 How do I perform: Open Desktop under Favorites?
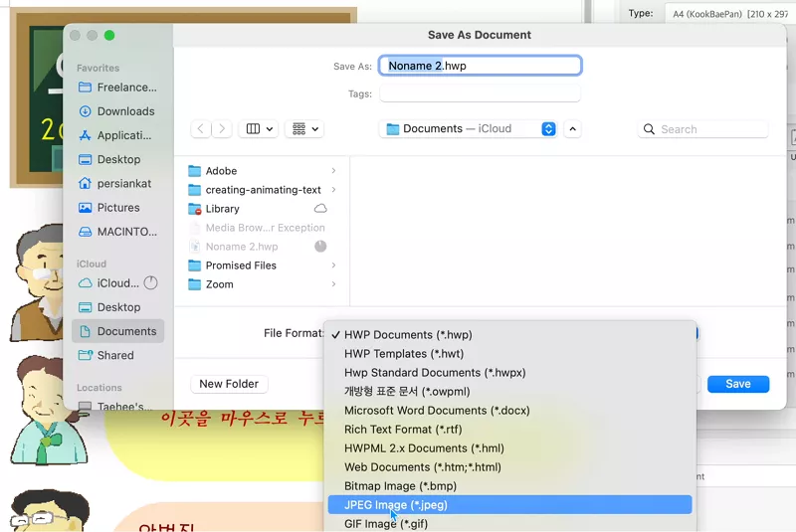(117, 159)
